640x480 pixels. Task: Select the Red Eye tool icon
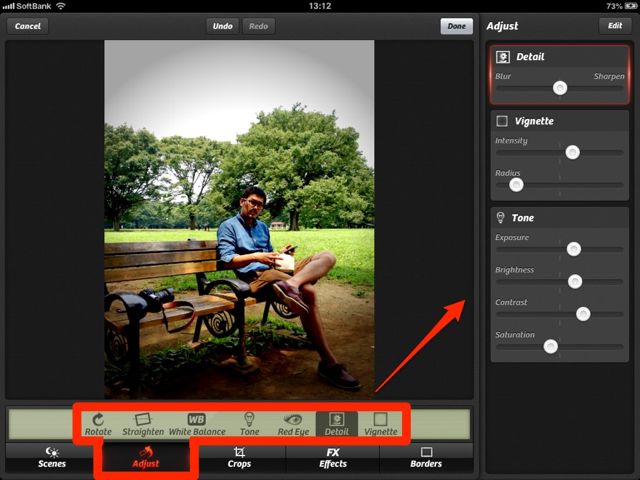(x=293, y=424)
